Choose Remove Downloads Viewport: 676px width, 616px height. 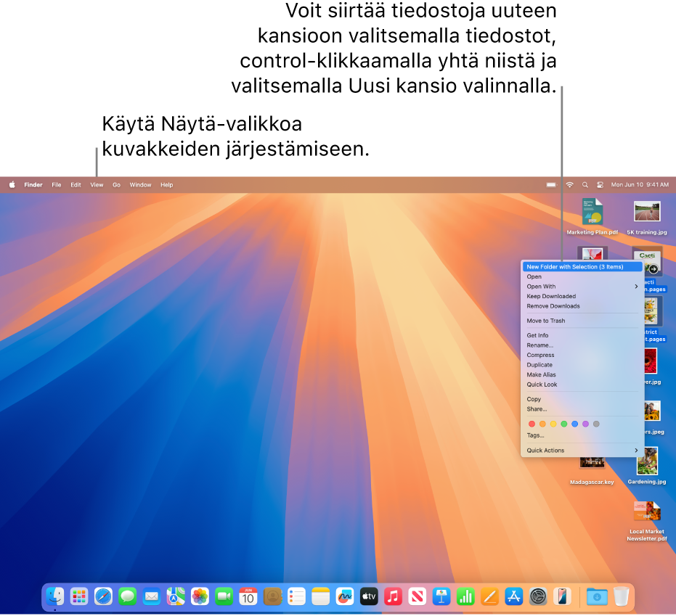pos(583,306)
